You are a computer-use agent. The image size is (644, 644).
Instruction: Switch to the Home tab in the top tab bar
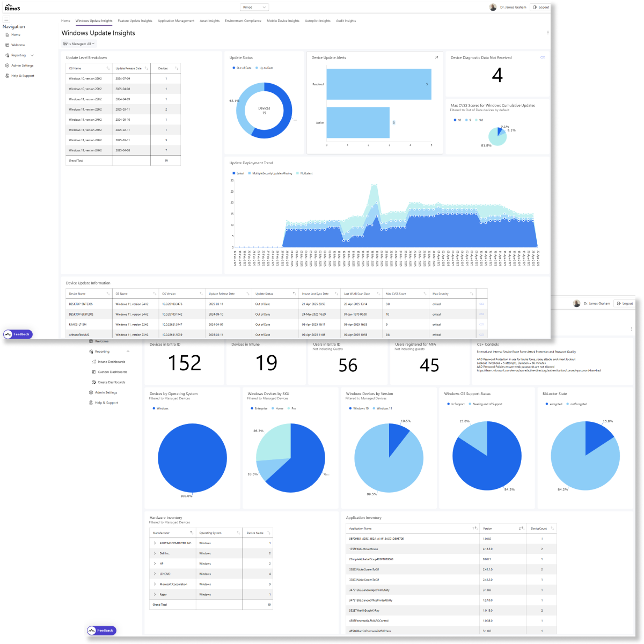point(65,21)
